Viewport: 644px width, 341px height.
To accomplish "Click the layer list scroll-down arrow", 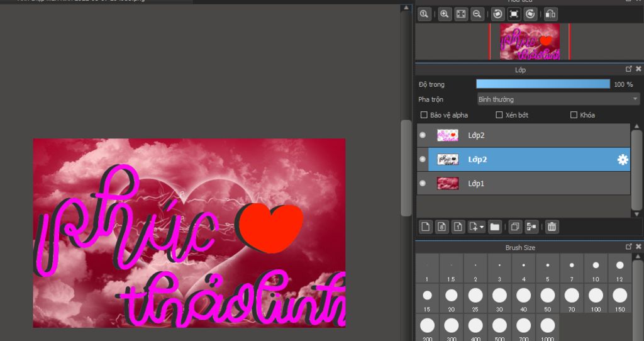I will 637,214.
